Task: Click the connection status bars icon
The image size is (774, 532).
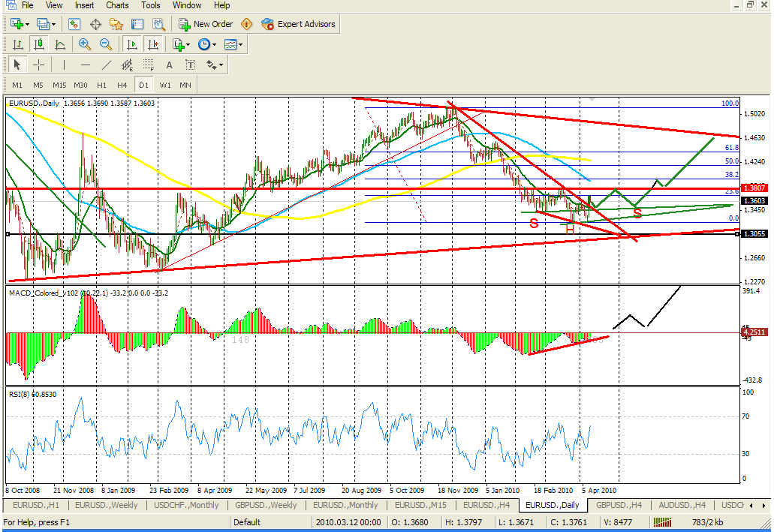Action: pos(662,521)
